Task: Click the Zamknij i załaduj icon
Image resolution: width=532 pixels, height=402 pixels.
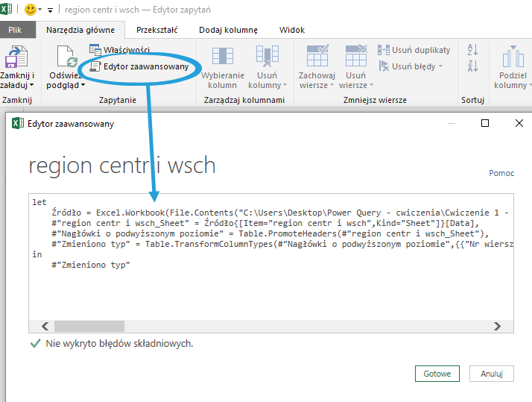Action: point(17,57)
